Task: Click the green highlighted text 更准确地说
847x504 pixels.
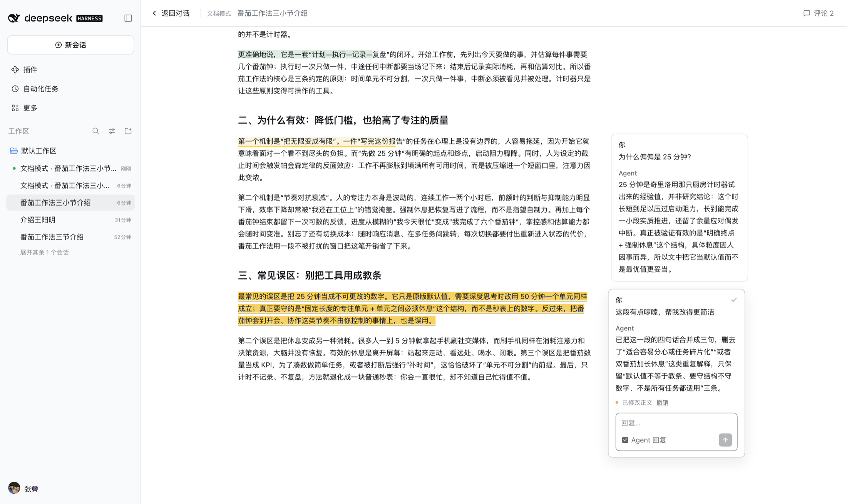Action: pyautogui.click(x=305, y=55)
